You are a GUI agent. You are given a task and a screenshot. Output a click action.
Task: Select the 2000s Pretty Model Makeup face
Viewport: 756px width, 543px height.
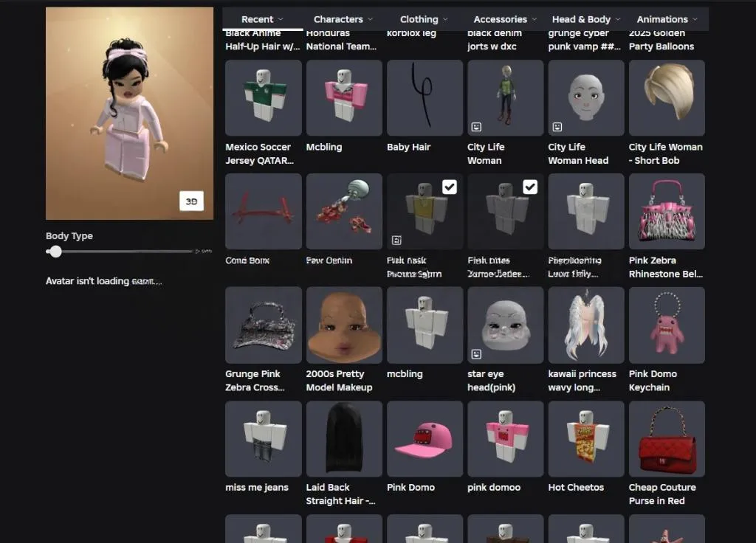(344, 325)
